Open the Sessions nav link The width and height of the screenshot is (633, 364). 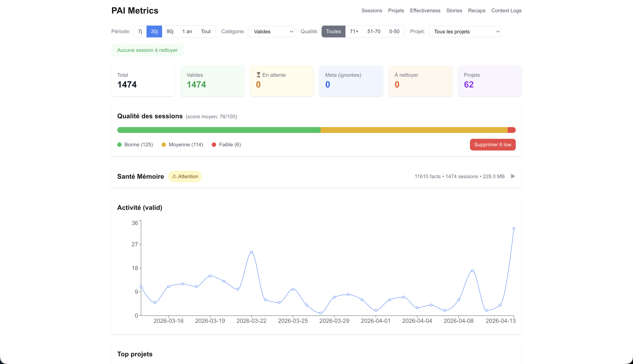pos(372,10)
